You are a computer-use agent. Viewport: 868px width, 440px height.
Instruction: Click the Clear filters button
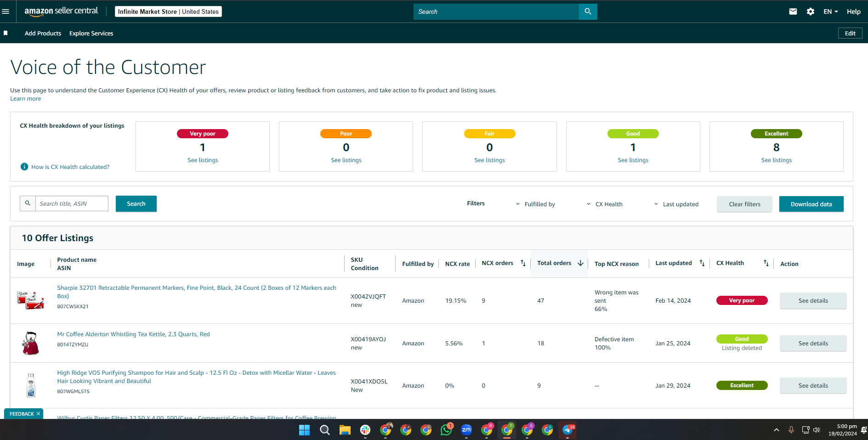tap(744, 204)
